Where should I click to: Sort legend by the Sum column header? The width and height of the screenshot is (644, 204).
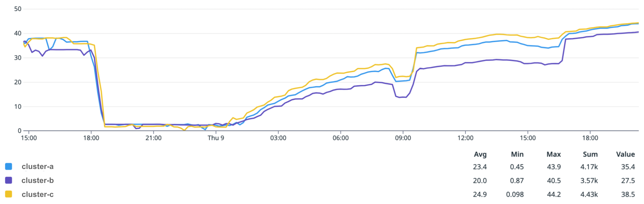click(590, 154)
